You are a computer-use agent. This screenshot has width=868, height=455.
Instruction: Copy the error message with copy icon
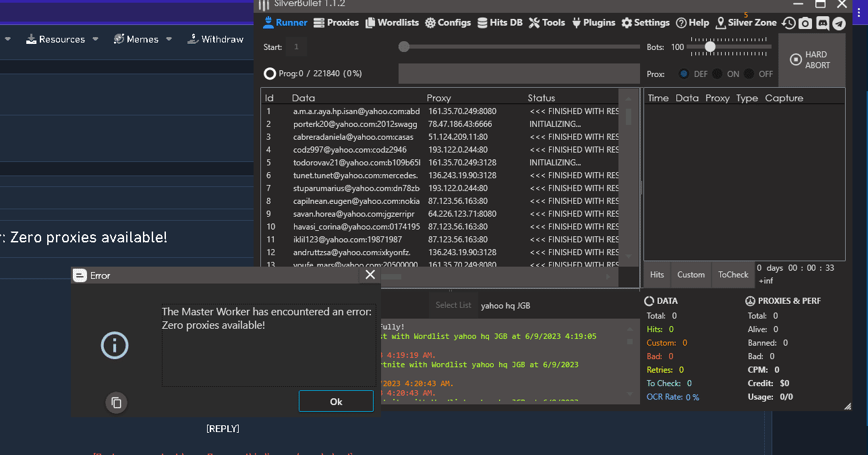[x=116, y=402]
